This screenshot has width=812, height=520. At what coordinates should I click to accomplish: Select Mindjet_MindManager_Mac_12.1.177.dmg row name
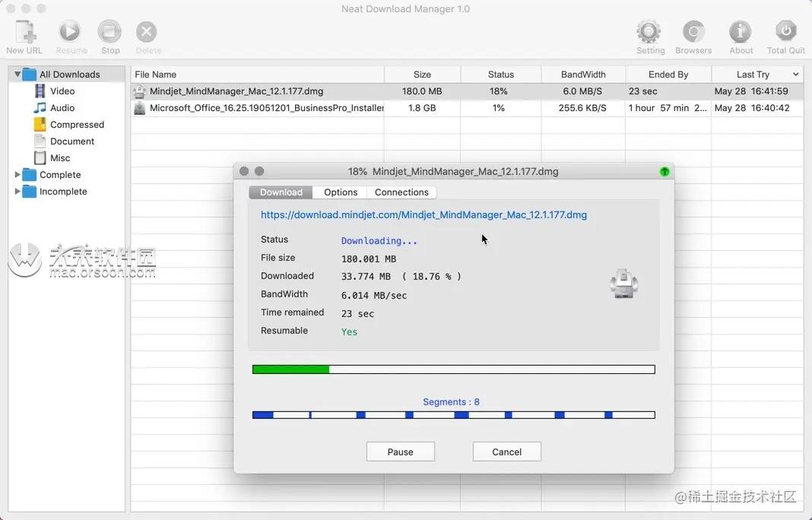pos(236,91)
